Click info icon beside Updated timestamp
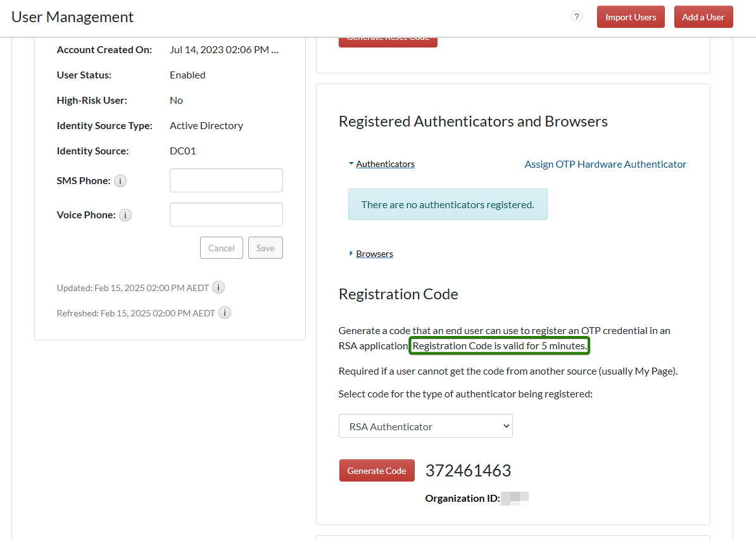Viewport: 756px width, 541px height. (218, 288)
